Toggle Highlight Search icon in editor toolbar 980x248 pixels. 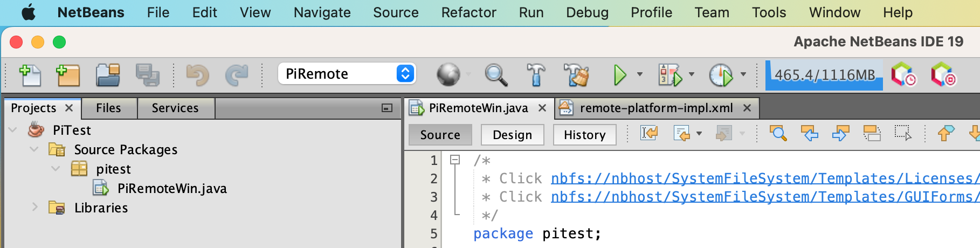click(872, 133)
